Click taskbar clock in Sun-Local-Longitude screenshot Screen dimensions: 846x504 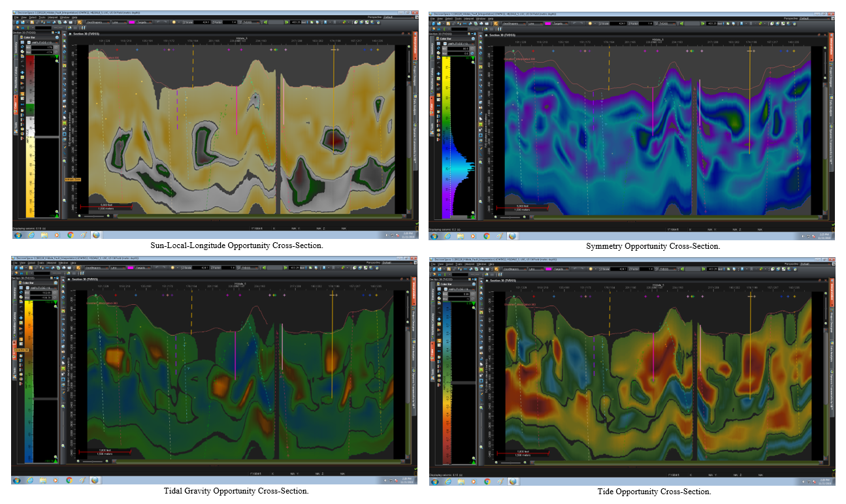[x=408, y=234]
